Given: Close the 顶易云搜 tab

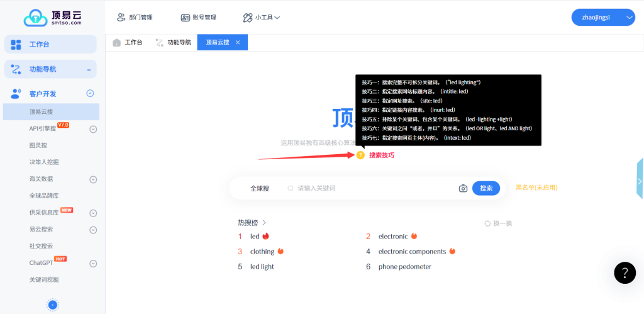Looking at the screenshot, I should (x=238, y=42).
